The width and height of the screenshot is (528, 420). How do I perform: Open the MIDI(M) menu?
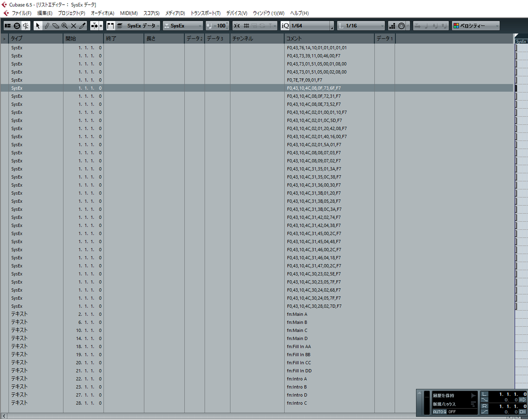129,13
